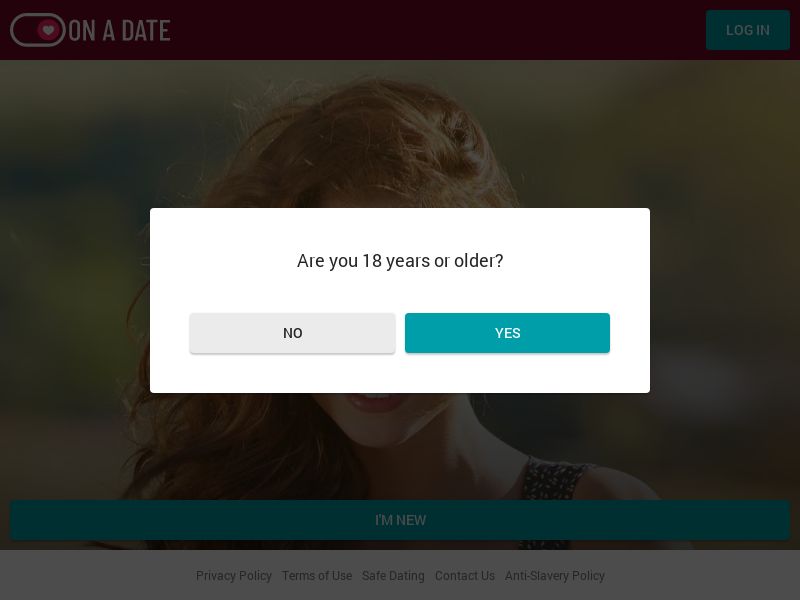Click the polka-dot top in the photo

coord(548,480)
